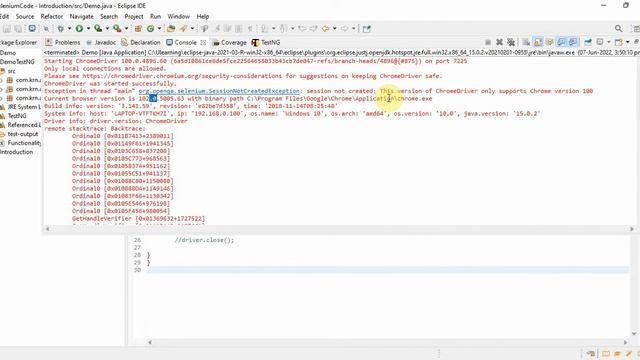Image resolution: width=640 pixels, height=360 pixels.
Task: Click 'GetHandleVerifier' stack trace line
Action: tap(138, 219)
